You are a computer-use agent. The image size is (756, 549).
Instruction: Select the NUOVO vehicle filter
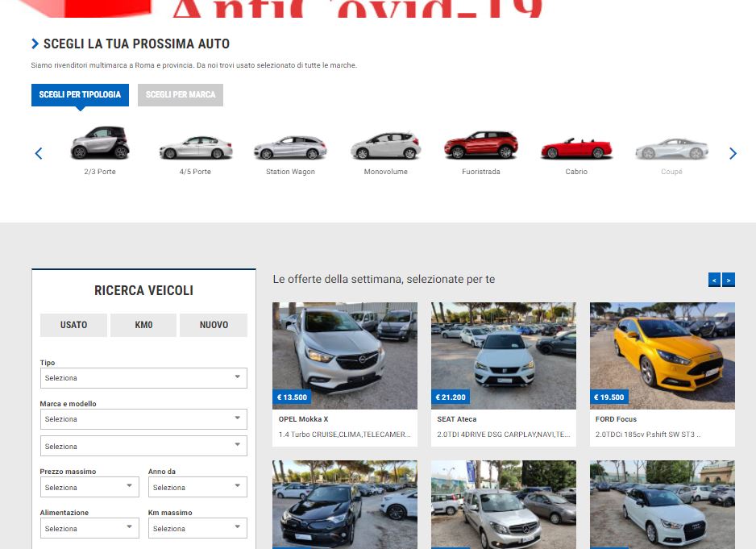(214, 325)
